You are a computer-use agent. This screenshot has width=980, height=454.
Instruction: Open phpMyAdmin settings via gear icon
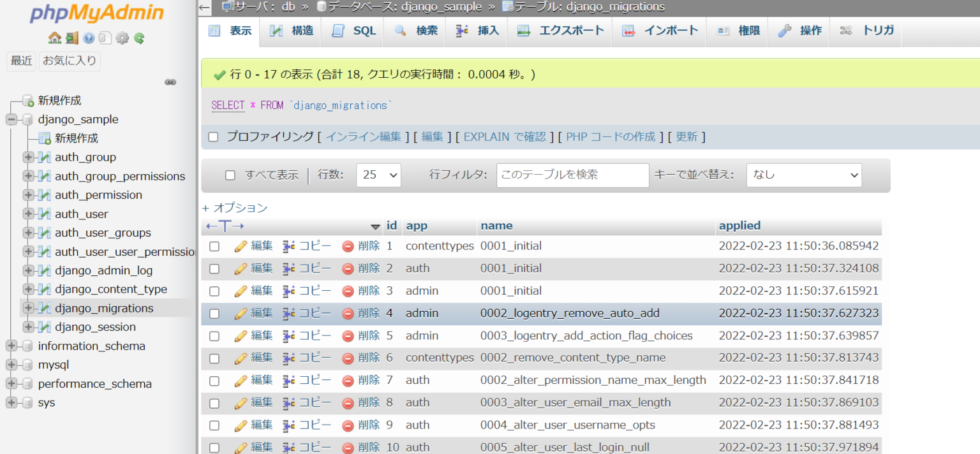tap(122, 38)
